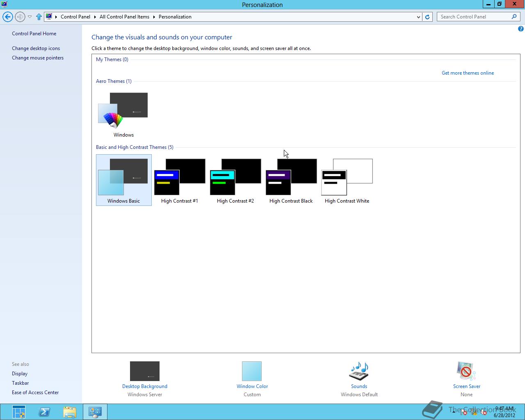Click the Personalization breadcrumb

point(175,17)
